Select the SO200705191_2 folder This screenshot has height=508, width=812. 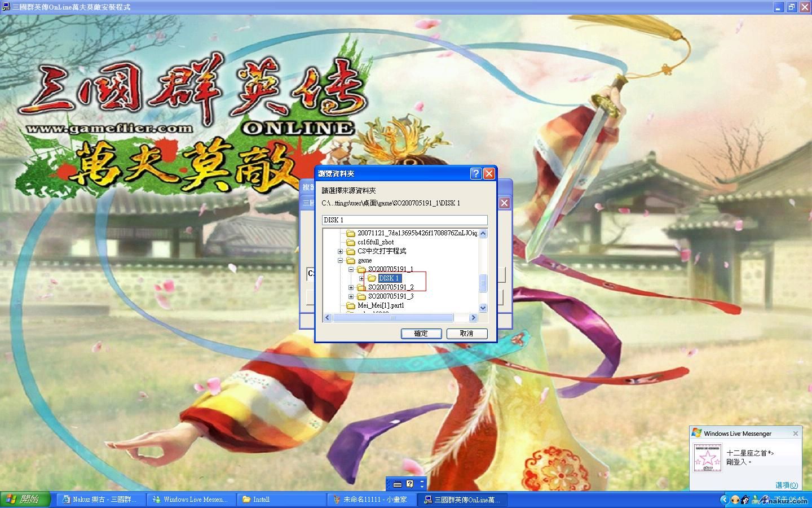(391, 287)
